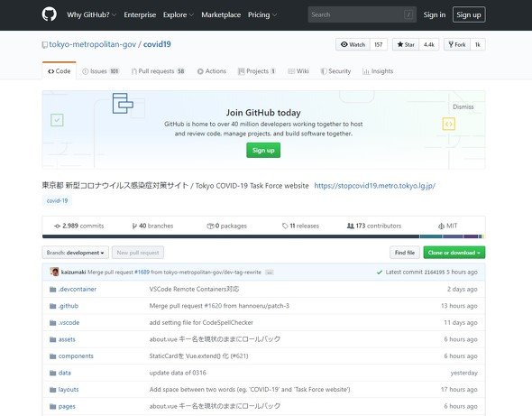Screen dimensions: 532x416
Task: Fork the repository with Fork button
Action: (457, 44)
